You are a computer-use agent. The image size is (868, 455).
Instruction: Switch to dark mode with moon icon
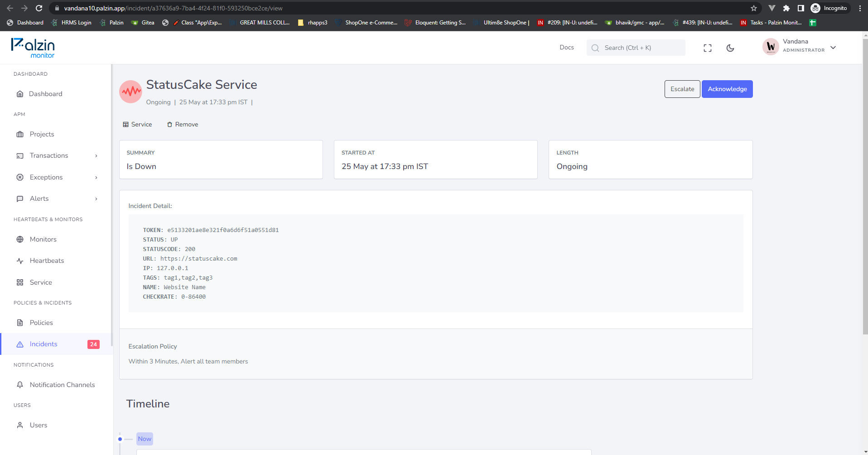click(730, 48)
